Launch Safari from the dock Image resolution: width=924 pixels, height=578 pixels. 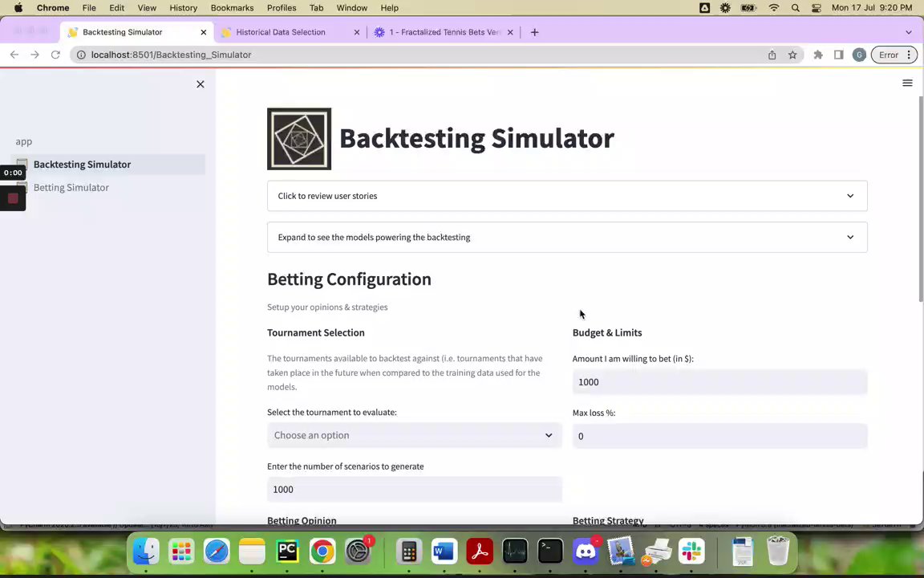217,552
